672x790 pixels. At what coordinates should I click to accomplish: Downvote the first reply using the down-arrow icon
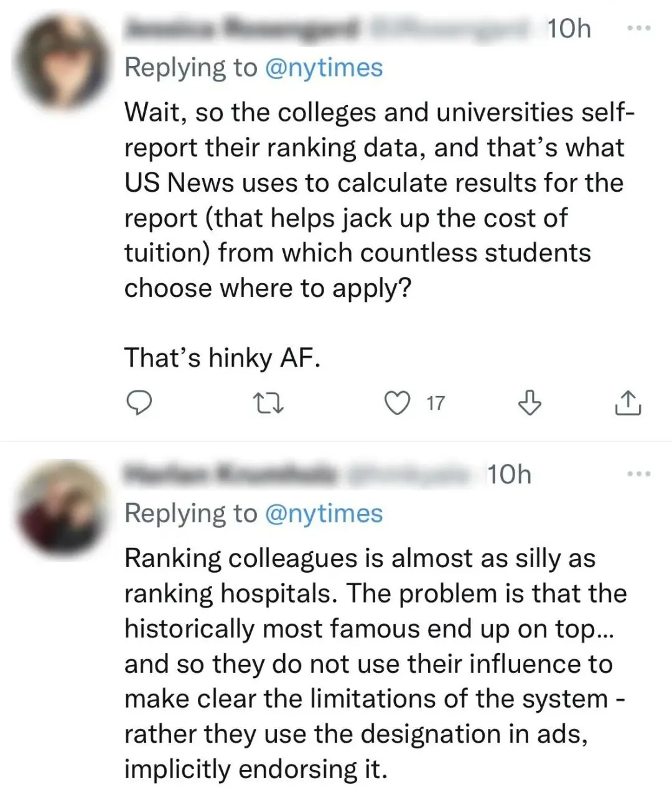[x=530, y=403]
